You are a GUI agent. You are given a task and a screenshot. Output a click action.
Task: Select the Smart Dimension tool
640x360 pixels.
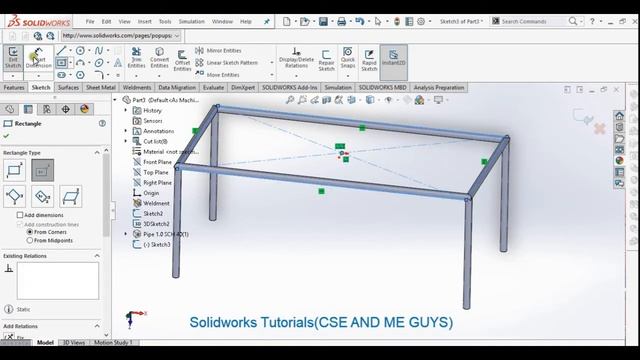click(x=38, y=57)
